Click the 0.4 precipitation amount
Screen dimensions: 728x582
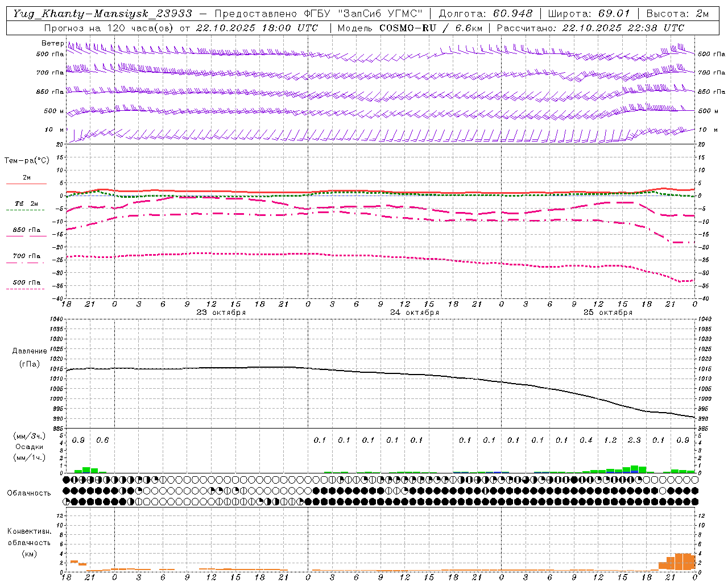click(586, 440)
